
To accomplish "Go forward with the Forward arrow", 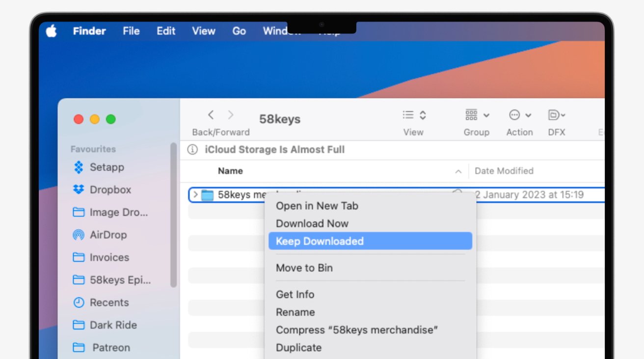I will [231, 115].
